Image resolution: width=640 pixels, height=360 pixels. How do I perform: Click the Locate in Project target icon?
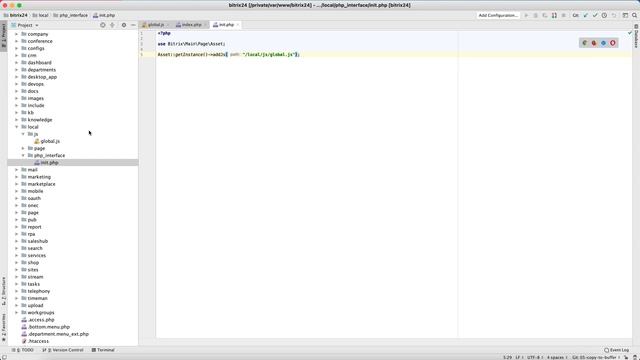tap(103, 25)
